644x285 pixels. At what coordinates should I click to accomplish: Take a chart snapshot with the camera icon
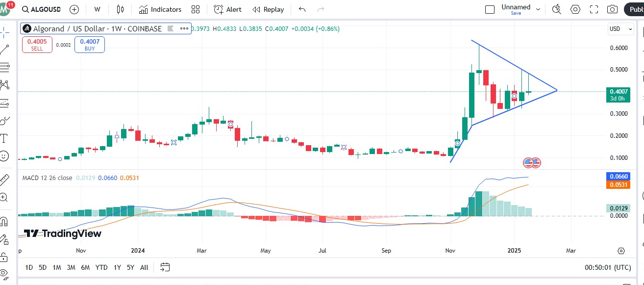click(612, 9)
